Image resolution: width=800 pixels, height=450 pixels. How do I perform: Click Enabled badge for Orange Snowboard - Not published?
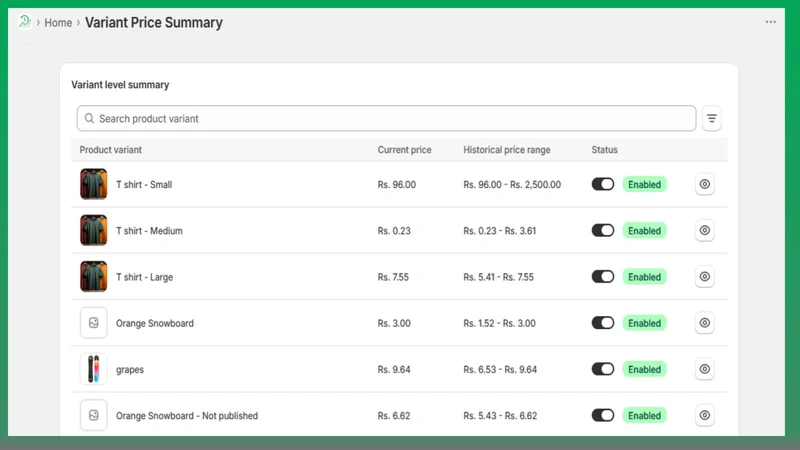(x=644, y=415)
